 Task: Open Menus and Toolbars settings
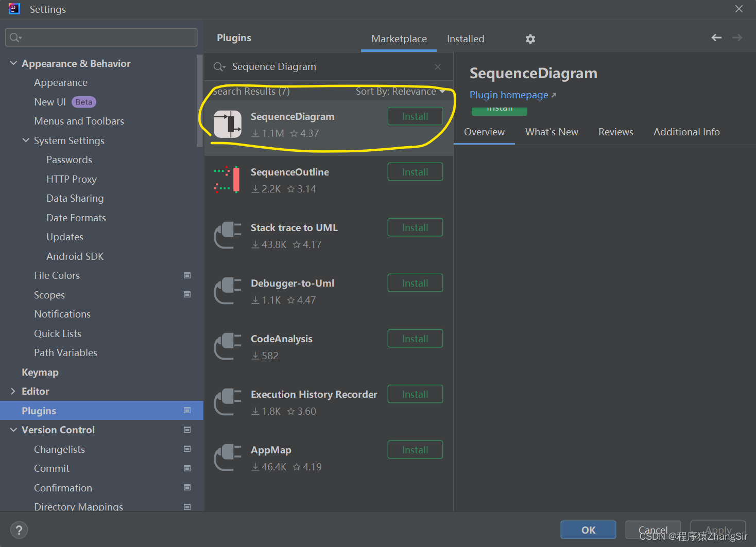[x=79, y=121]
